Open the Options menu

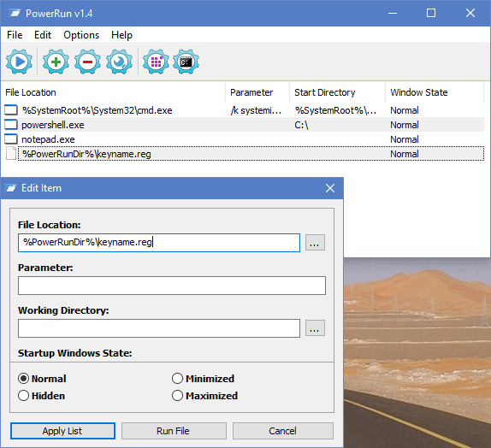(81, 35)
